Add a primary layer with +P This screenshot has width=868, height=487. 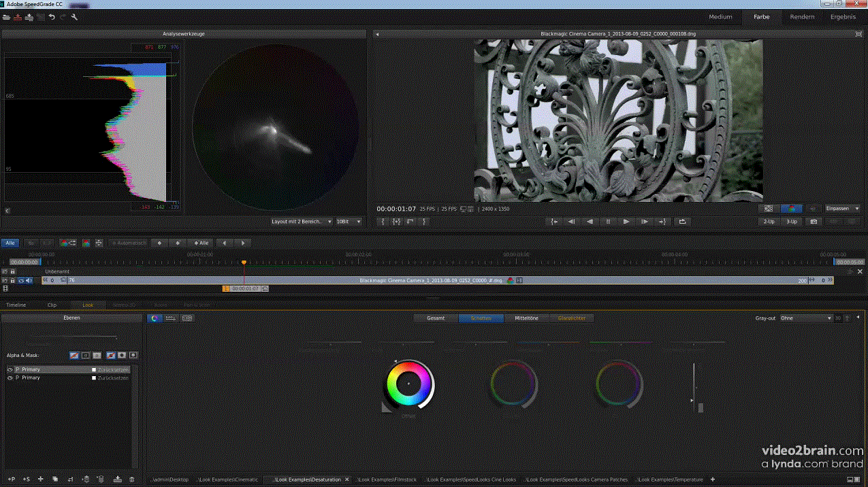click(11, 480)
